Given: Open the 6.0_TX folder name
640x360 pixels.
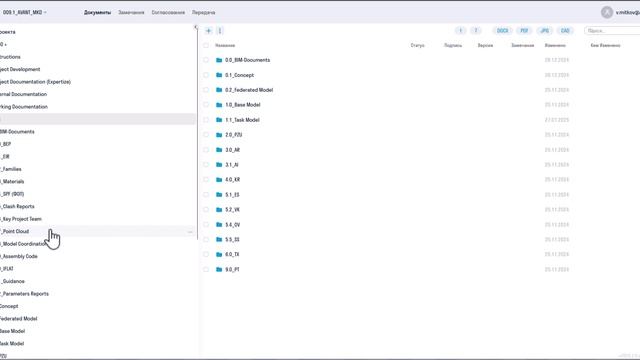Looking at the screenshot, I should pyautogui.click(x=232, y=254).
